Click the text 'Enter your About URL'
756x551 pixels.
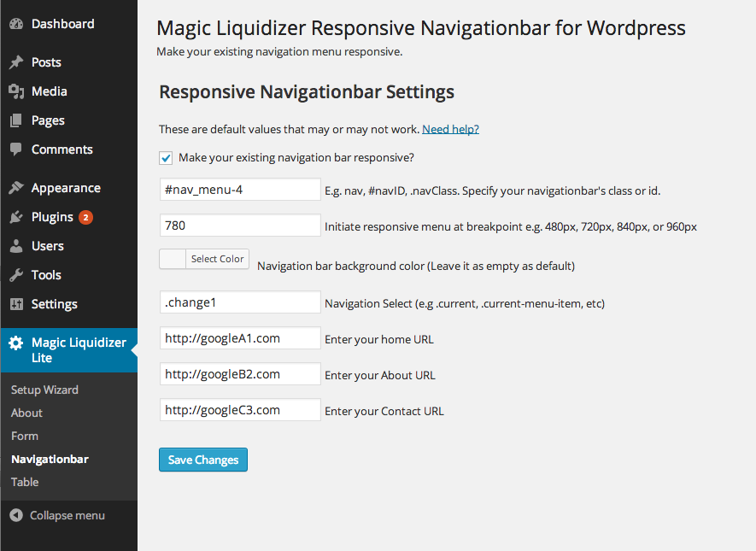click(x=380, y=375)
